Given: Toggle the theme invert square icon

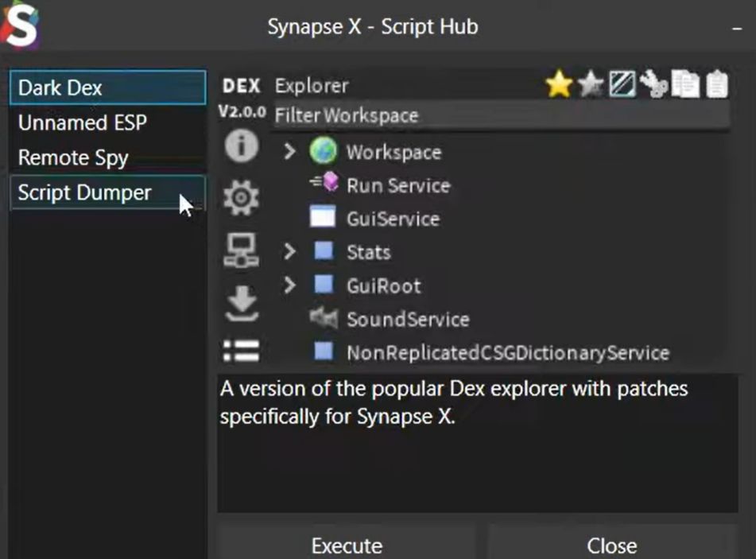Looking at the screenshot, I should (623, 85).
